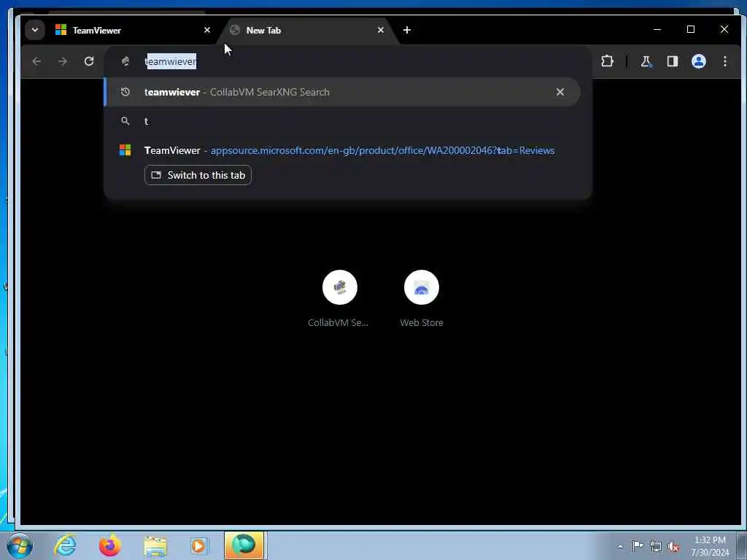Open the network tray icon
Viewport: 747px width, 560px height.
(x=656, y=546)
